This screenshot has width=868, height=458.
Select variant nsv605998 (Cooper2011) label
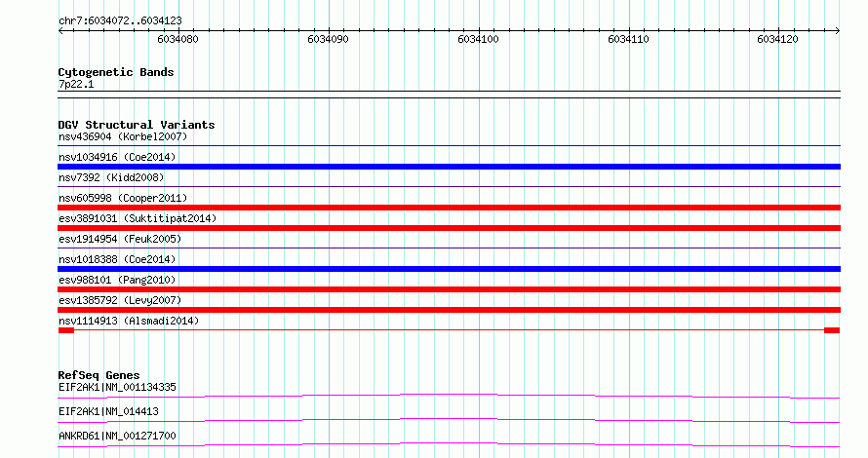coord(123,198)
